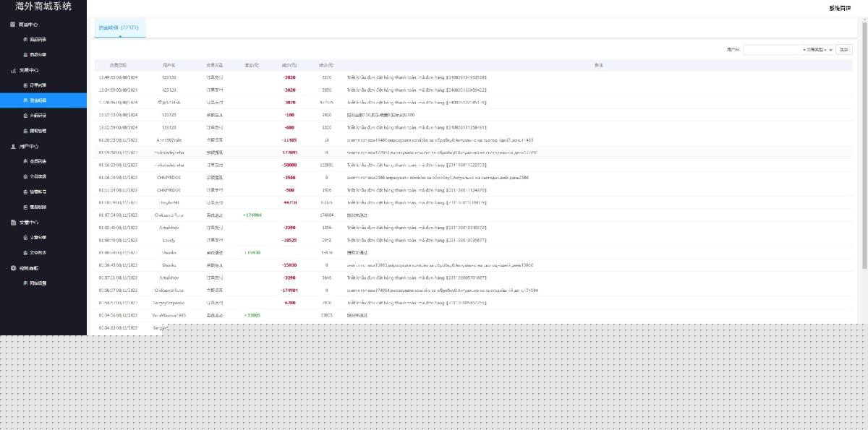Viewport: 868px width, 430px height.
Task: Switch to the 资金明细 (27573) tab
Action: (x=119, y=28)
